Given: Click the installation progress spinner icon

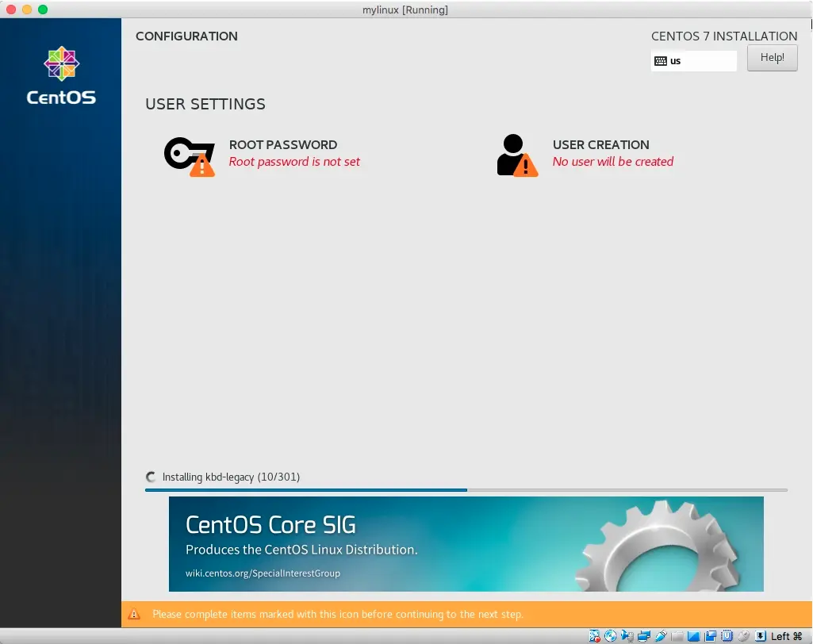Looking at the screenshot, I should (x=151, y=477).
